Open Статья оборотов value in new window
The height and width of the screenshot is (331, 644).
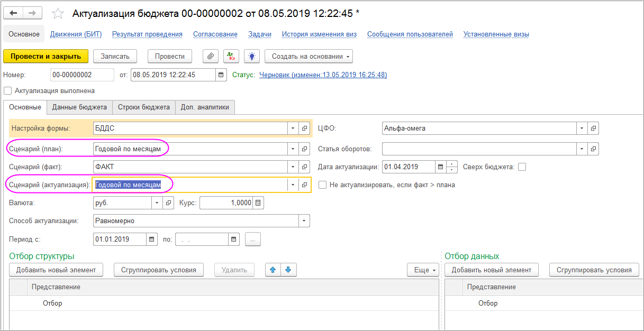593,149
